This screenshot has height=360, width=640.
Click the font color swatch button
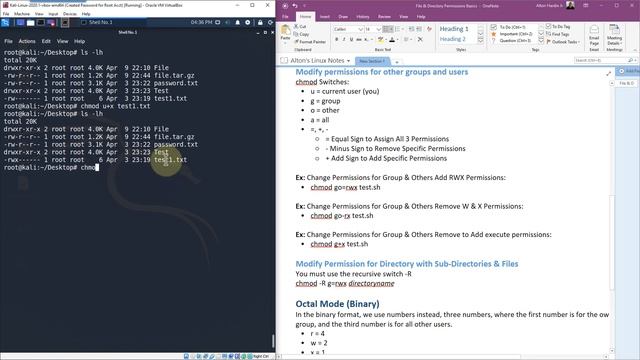coord(392,40)
